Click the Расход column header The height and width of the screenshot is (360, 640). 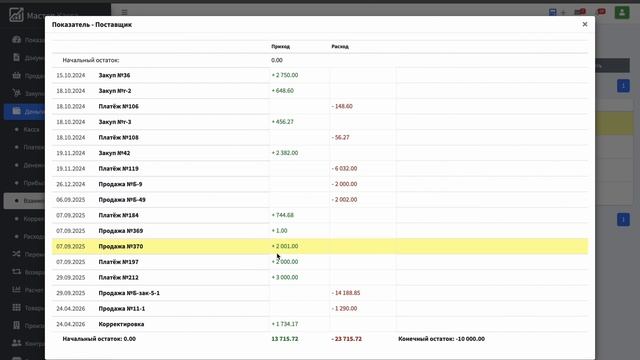point(340,47)
